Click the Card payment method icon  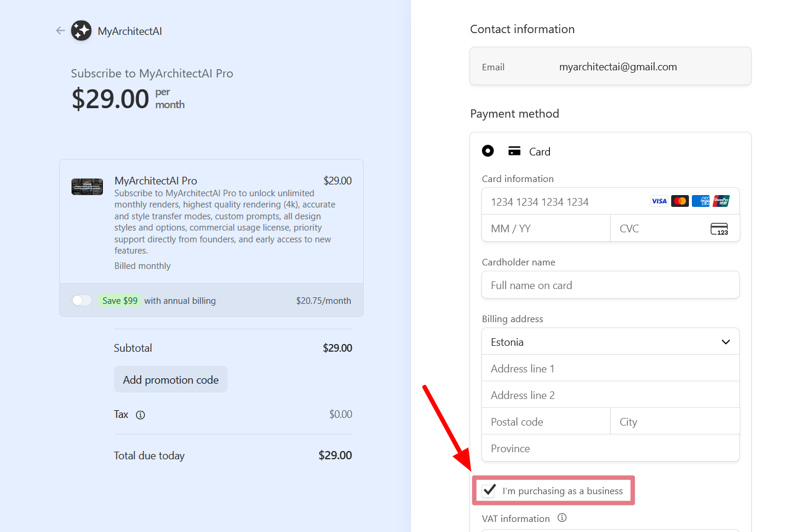point(514,151)
